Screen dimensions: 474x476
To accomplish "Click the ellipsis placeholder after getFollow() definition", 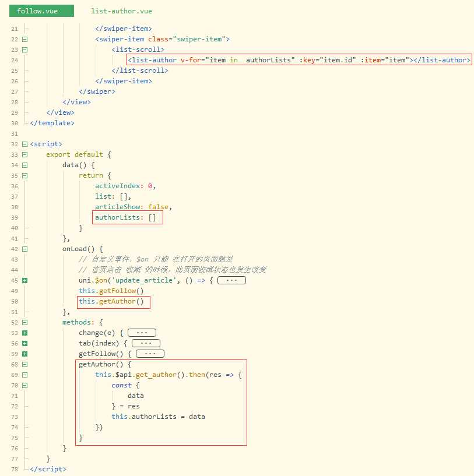I will pos(150,354).
